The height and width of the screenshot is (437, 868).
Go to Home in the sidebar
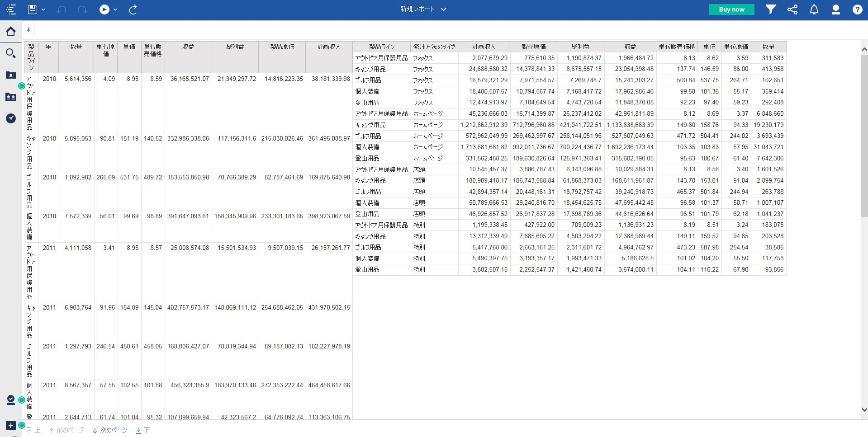(x=11, y=31)
